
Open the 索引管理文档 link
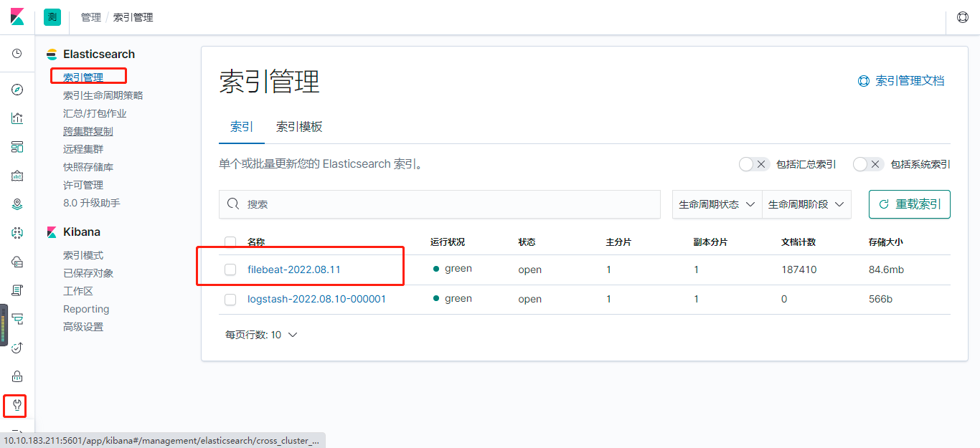click(x=910, y=81)
